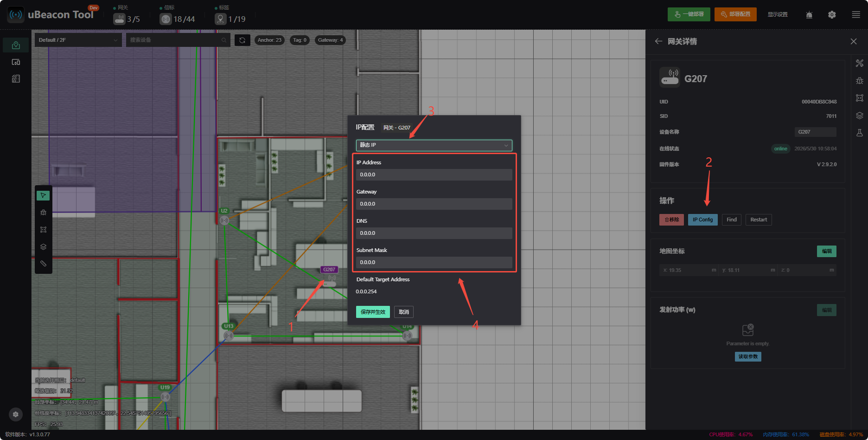This screenshot has width=868, height=440.
Task: Click the layers tool in floating toolbar
Action: (x=43, y=246)
